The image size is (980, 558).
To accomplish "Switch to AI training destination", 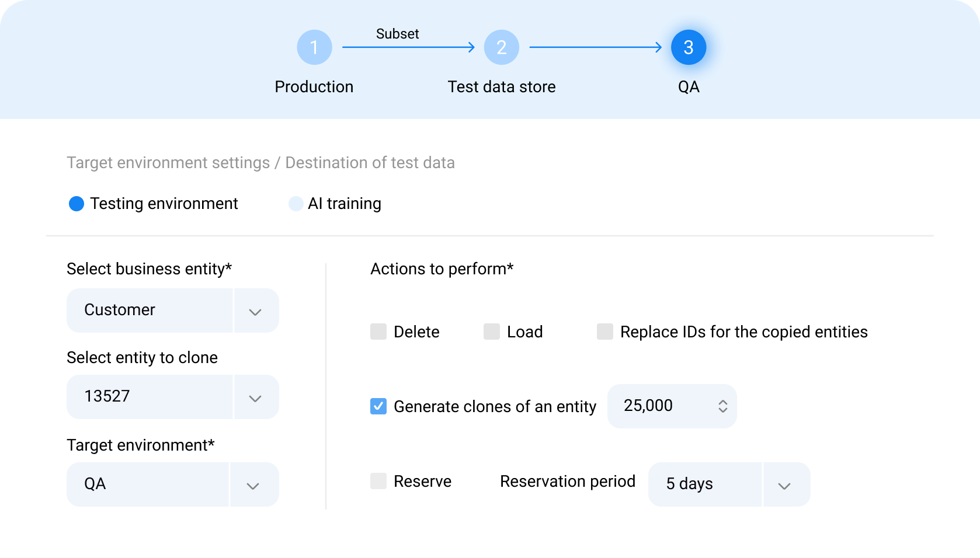I will pyautogui.click(x=296, y=204).
